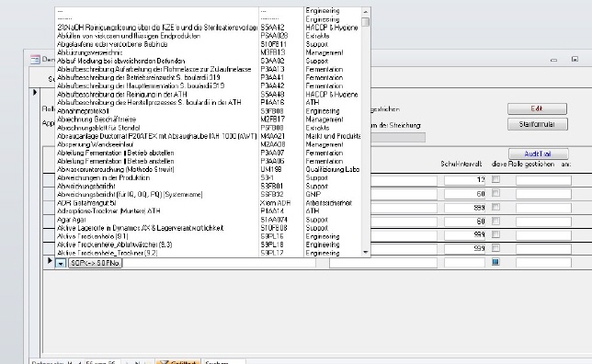Click the Schulintervall field showing 12
Screen dimensions: 592x364
(464, 180)
